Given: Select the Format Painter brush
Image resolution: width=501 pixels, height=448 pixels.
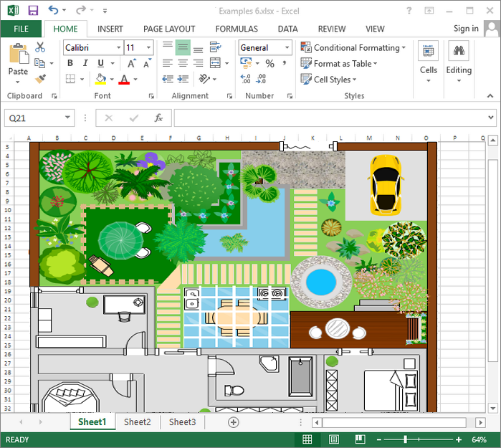Looking at the screenshot, I should click(x=40, y=79).
